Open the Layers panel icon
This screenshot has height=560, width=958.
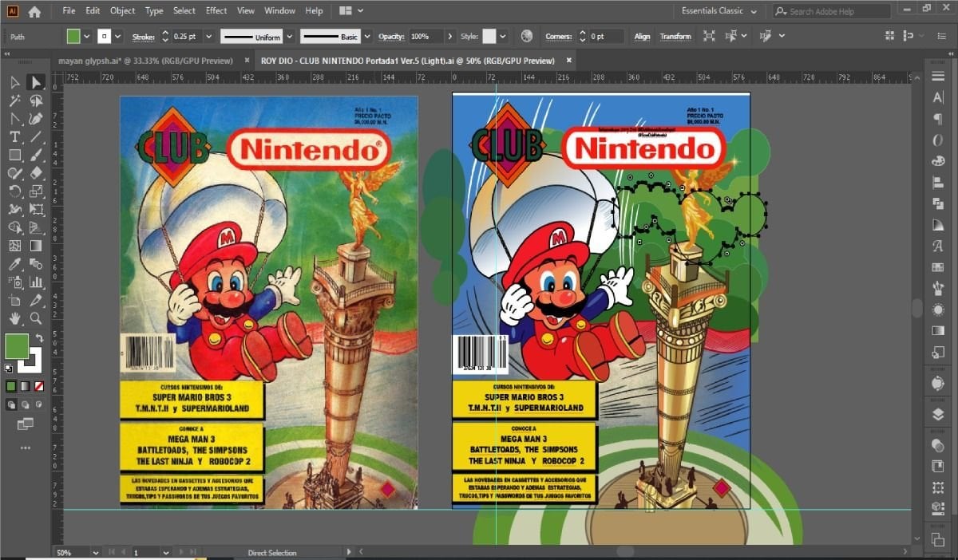coord(938,414)
